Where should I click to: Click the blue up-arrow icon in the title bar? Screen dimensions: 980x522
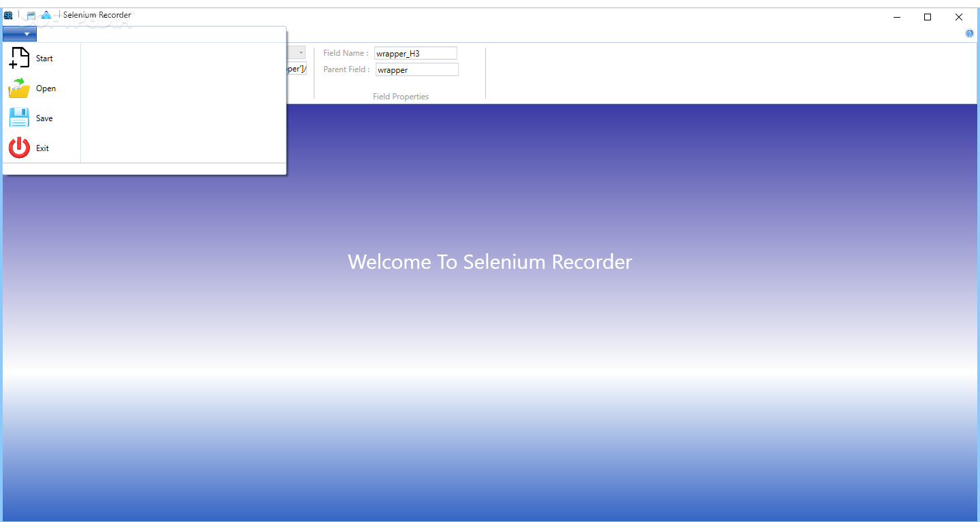click(46, 15)
